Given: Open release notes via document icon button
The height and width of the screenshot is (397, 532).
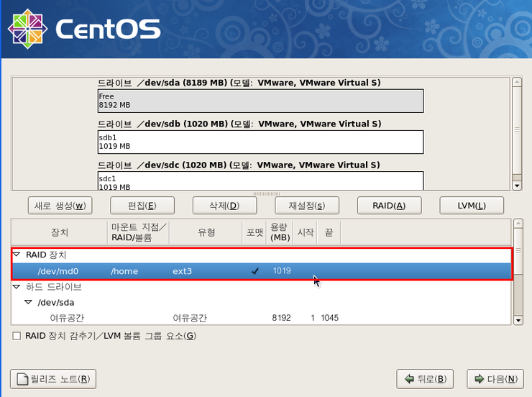Looking at the screenshot, I should pyautogui.click(x=53, y=379).
